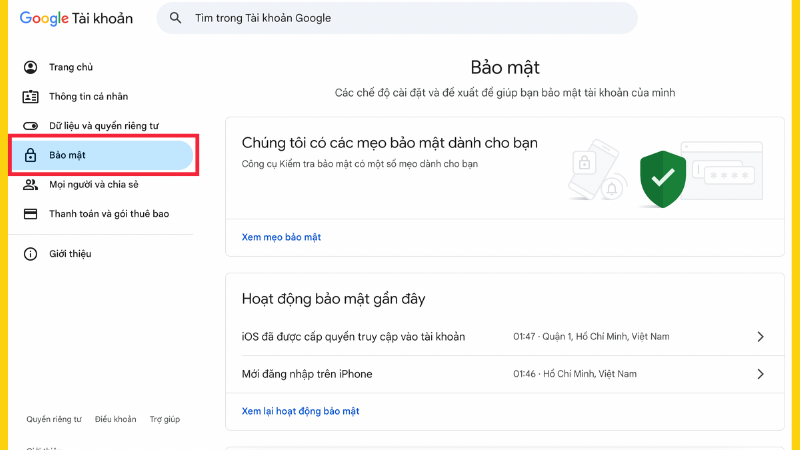800x450 pixels.
Task: Click the Giới thiệu info icon
Action: pyautogui.click(x=30, y=254)
